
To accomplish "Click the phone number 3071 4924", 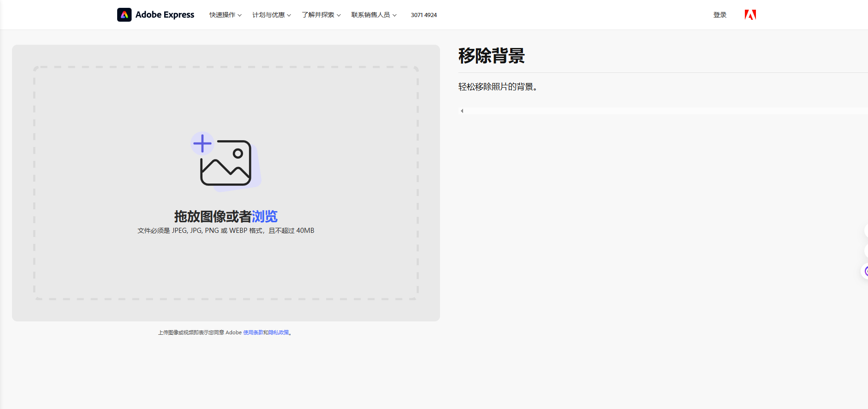I will pyautogui.click(x=424, y=15).
